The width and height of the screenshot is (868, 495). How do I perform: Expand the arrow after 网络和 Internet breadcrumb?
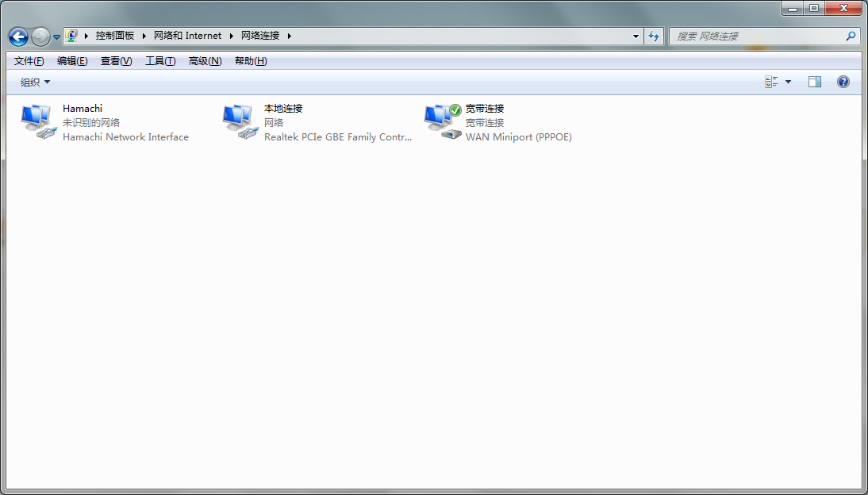(x=232, y=36)
